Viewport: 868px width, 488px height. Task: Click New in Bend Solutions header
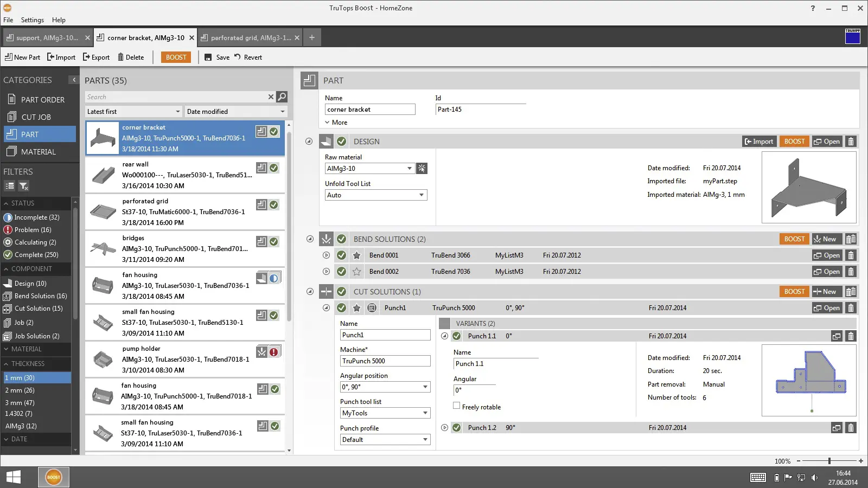[x=826, y=239]
